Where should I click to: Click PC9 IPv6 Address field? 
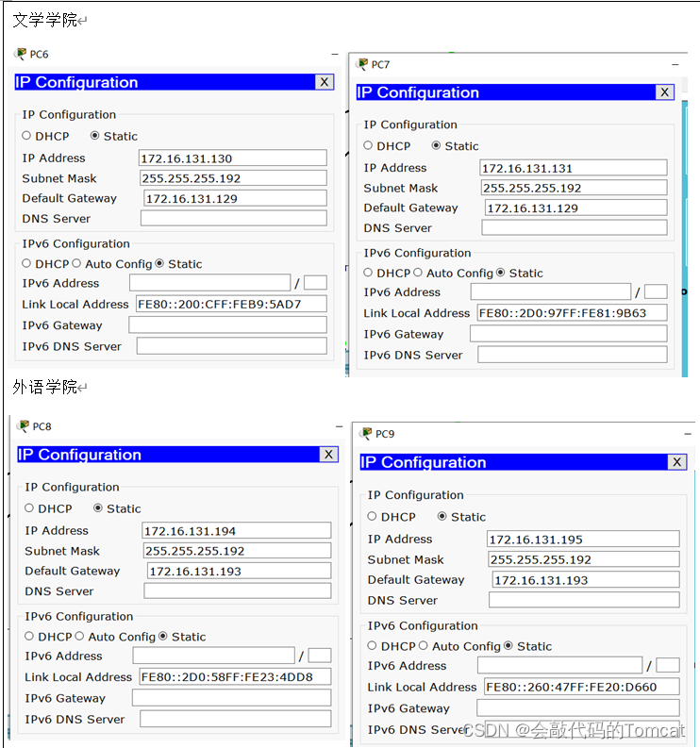click(x=560, y=664)
